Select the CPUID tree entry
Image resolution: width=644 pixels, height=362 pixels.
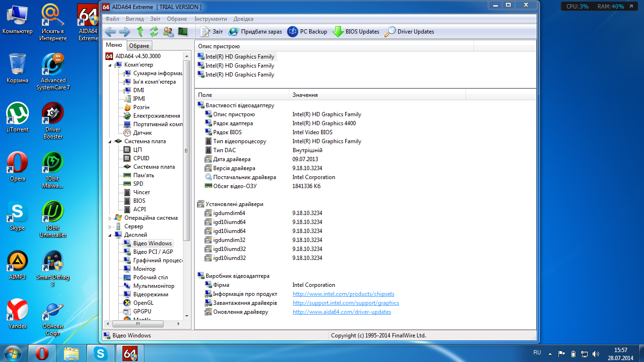(141, 158)
